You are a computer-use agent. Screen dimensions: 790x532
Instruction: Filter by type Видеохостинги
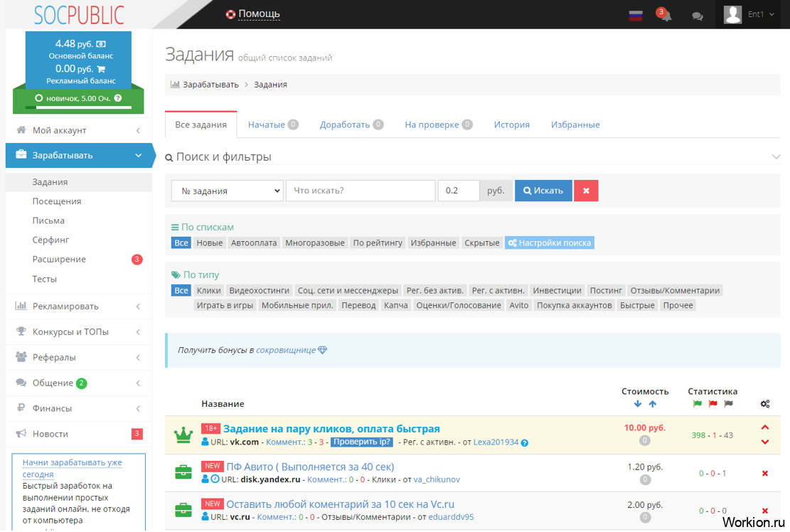tap(260, 291)
